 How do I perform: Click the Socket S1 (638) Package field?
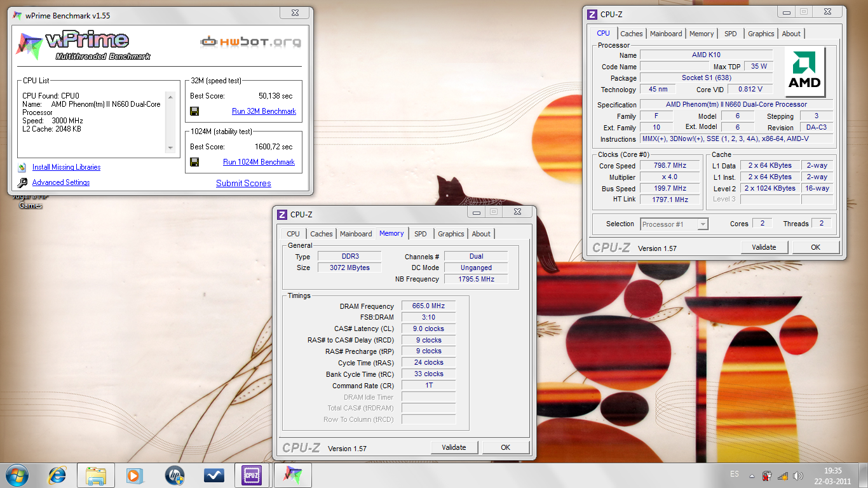[706, 78]
